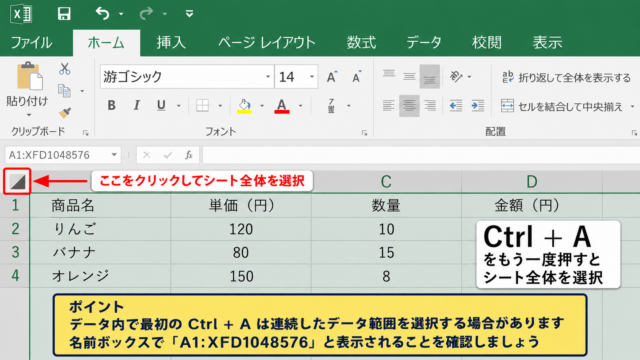Viewport: 640px width, 360px height.
Task: Open クリップボード dialog launcher
Action: pyautogui.click(x=86, y=133)
